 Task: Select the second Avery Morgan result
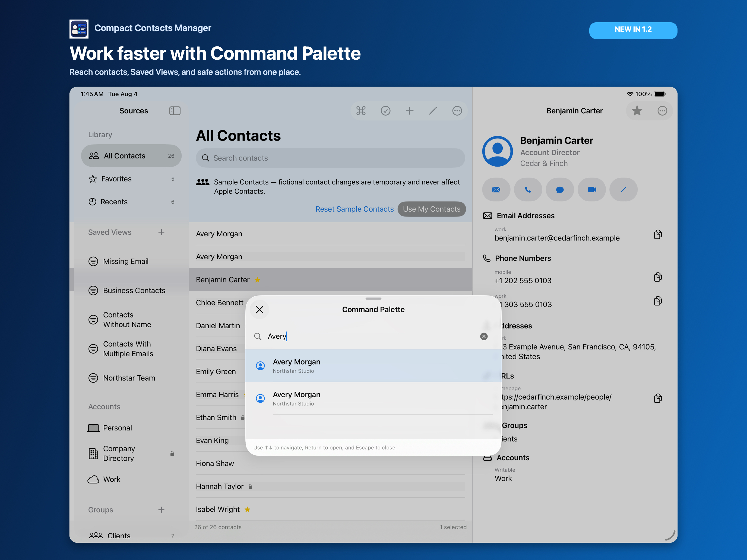coord(373,398)
